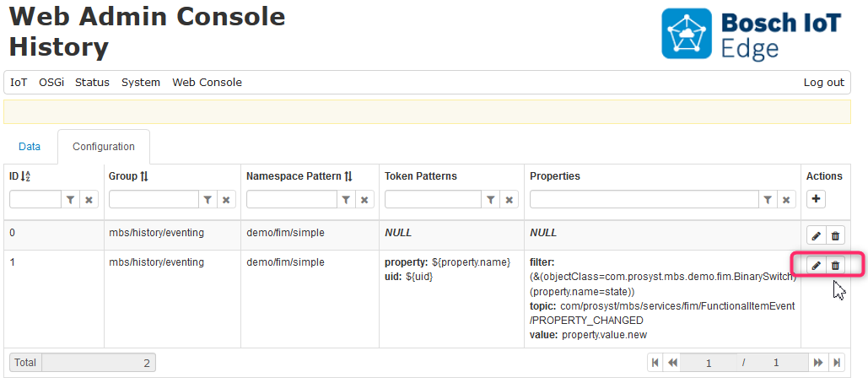Apply the Properties column filter
The image size is (868, 383).
click(768, 199)
